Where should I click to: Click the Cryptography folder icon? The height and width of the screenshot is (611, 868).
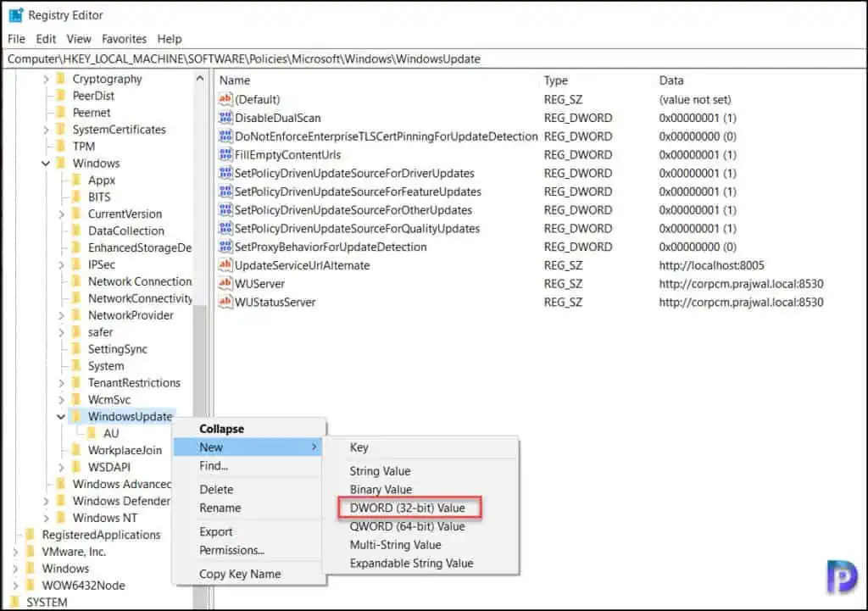pos(61,79)
